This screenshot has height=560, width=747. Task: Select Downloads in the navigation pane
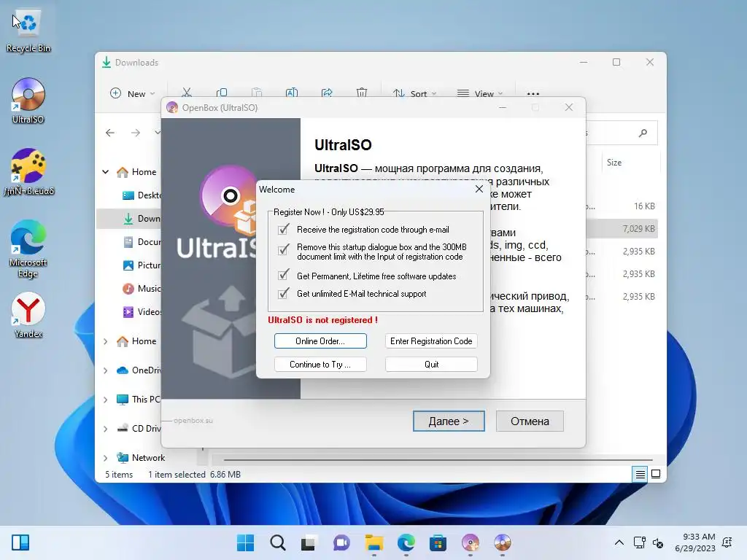point(142,219)
